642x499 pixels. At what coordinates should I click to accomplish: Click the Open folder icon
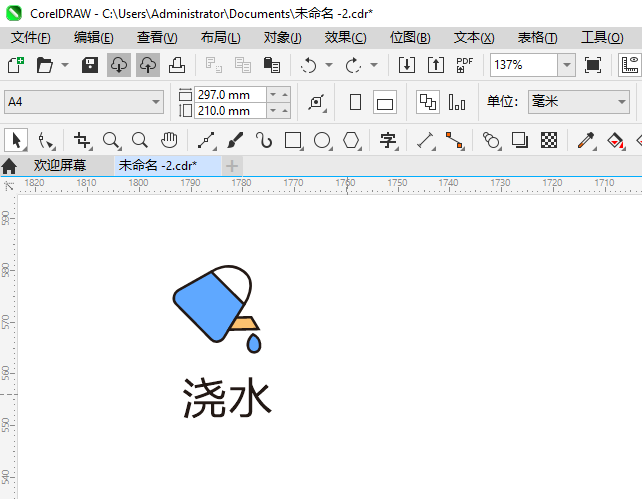coord(45,65)
